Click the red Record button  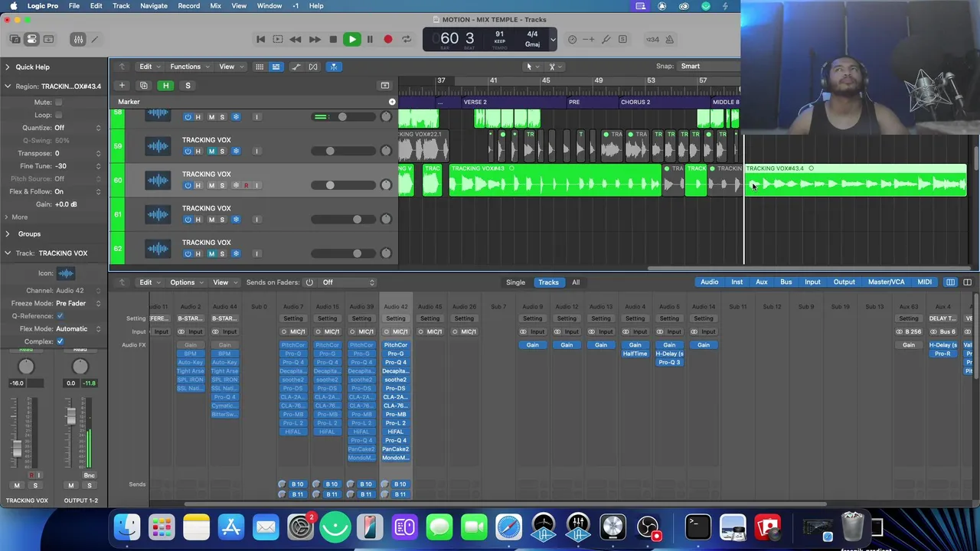point(388,39)
